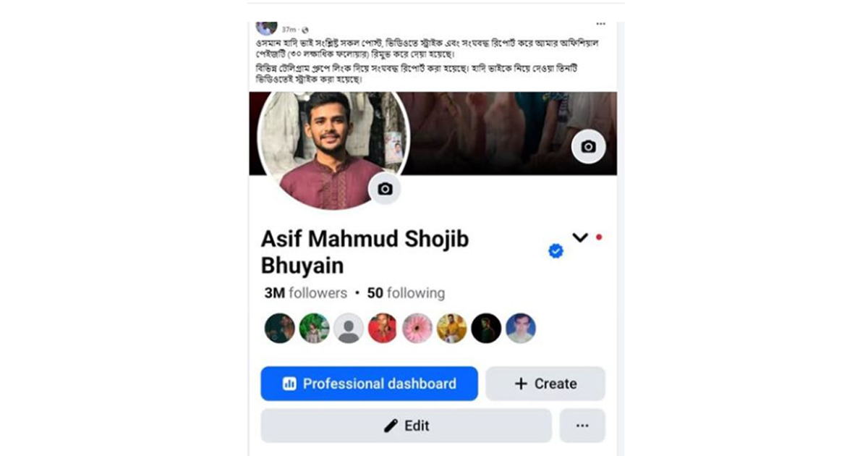Click the blue verified badge
The image size is (868, 456).
556,250
